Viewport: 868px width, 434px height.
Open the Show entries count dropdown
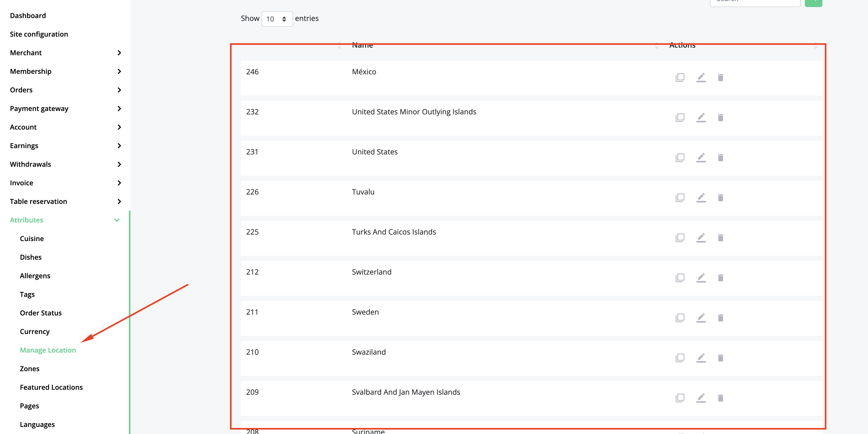coord(277,19)
